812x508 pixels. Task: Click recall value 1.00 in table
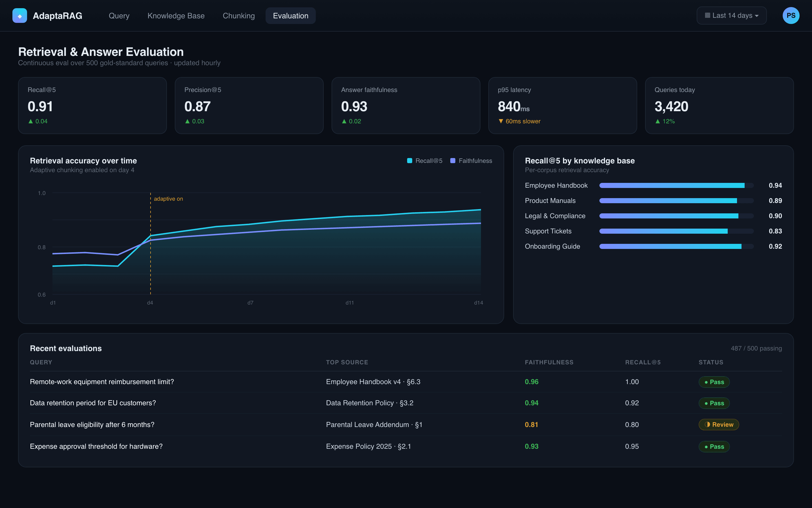632,382
